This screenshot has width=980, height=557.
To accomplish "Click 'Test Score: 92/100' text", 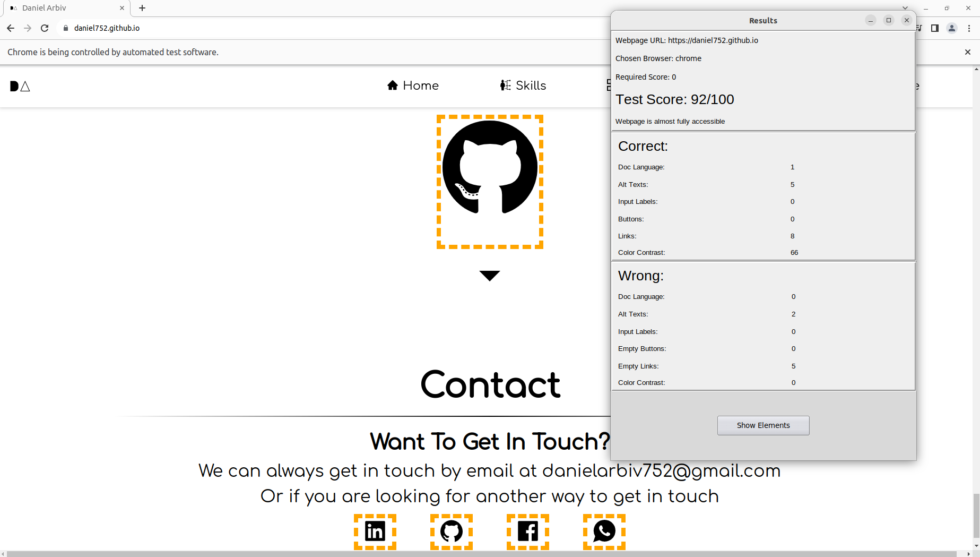I will (674, 99).
